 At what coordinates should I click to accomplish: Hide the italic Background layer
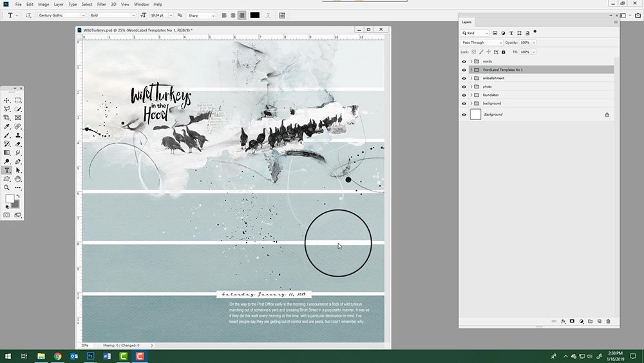coord(464,115)
